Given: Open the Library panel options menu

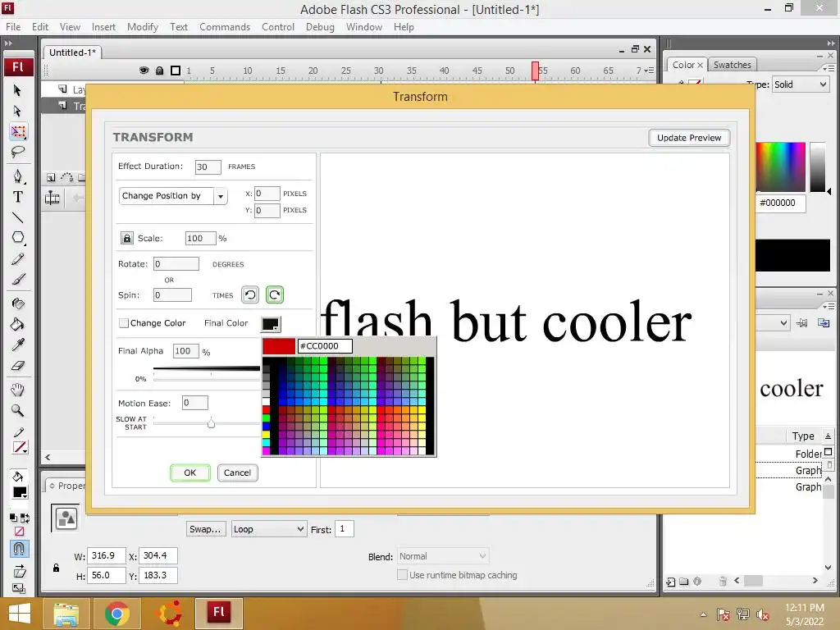Looking at the screenshot, I should [829, 307].
